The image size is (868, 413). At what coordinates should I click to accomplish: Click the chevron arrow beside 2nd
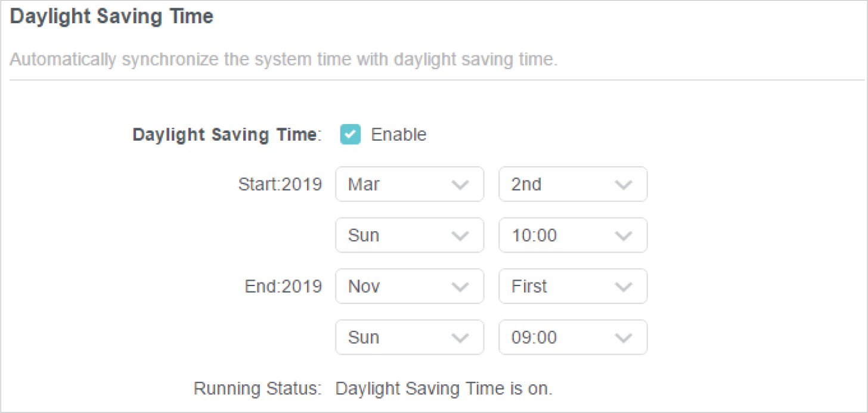(x=623, y=185)
